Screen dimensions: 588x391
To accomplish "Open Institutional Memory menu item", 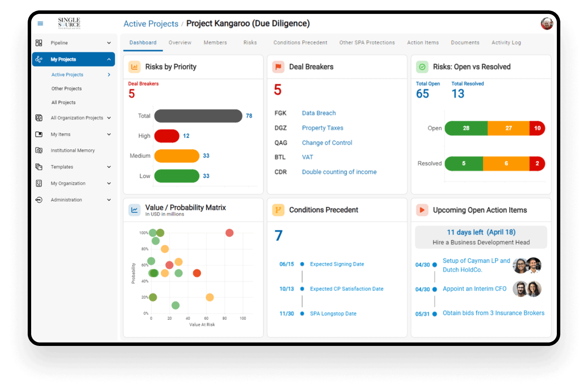I will [72, 150].
